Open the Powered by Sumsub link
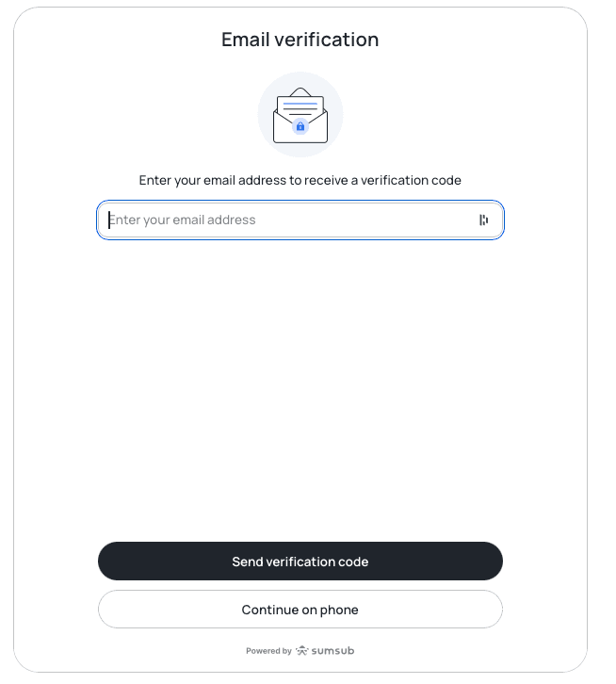The height and width of the screenshot is (684, 616). 300,650
